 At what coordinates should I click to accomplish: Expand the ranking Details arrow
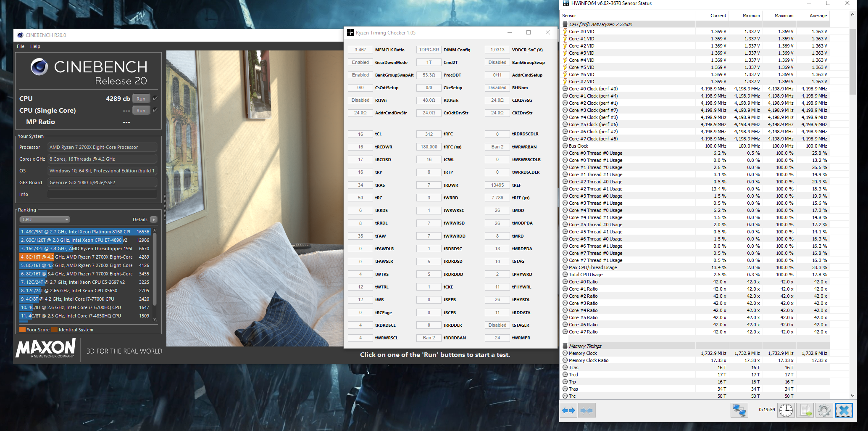(x=153, y=219)
